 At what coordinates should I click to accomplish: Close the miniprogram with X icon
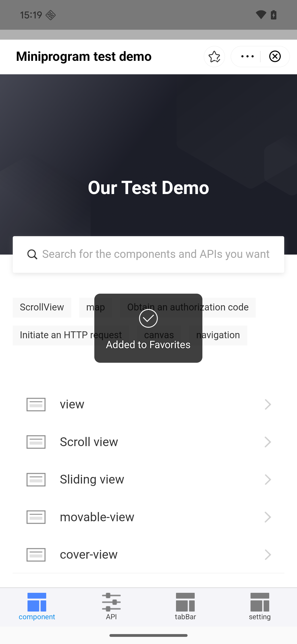click(275, 57)
